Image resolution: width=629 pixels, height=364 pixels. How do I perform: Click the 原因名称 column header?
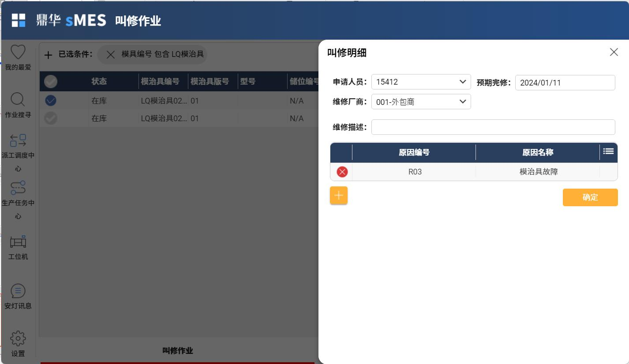[538, 152]
